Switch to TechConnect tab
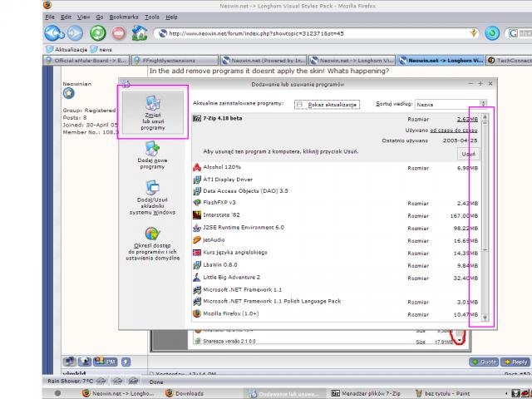The height and width of the screenshot is (399, 532). point(509,61)
